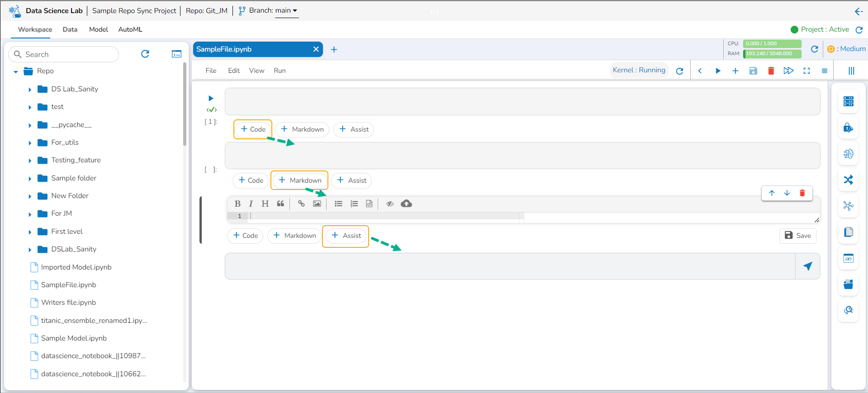Click the bold formatting icon in markdown editor

[237, 204]
